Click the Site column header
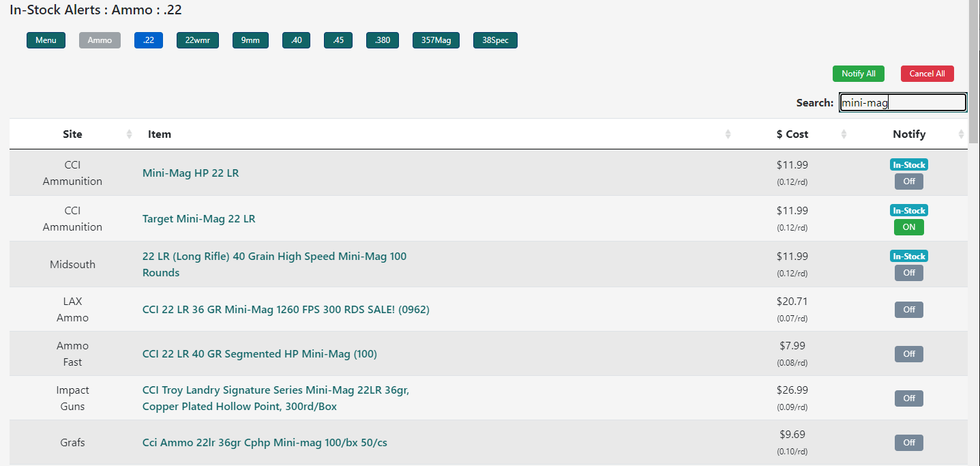The height and width of the screenshot is (466, 980). 72,134
